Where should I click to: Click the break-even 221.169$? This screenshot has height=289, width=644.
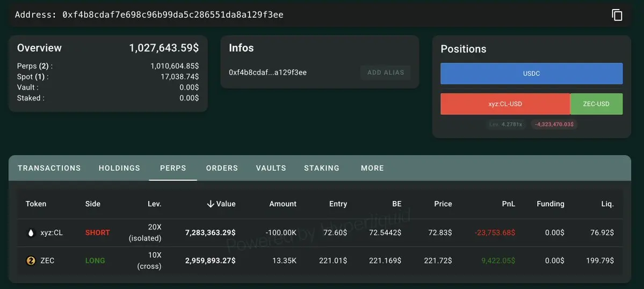point(385,261)
